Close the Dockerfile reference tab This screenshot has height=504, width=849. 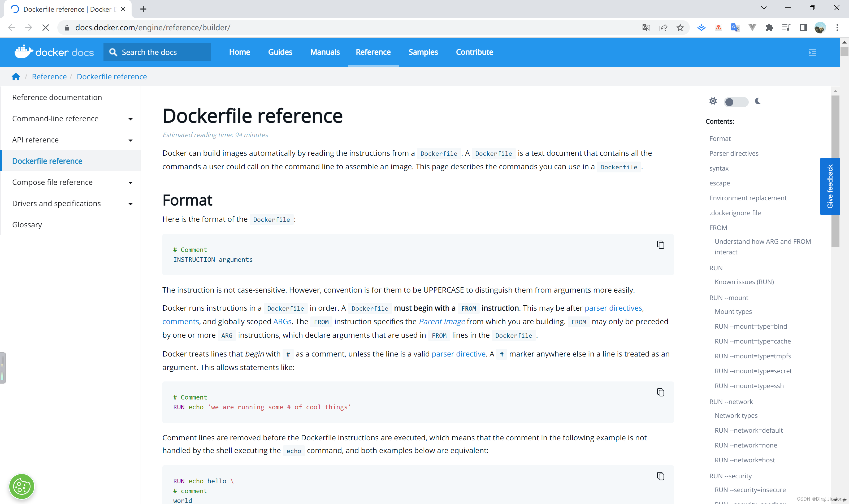coord(123,9)
